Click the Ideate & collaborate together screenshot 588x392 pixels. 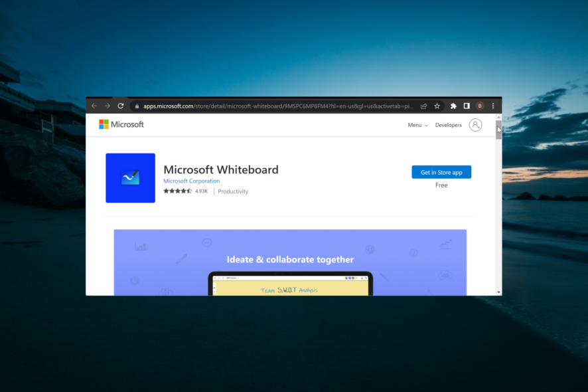(x=290, y=262)
